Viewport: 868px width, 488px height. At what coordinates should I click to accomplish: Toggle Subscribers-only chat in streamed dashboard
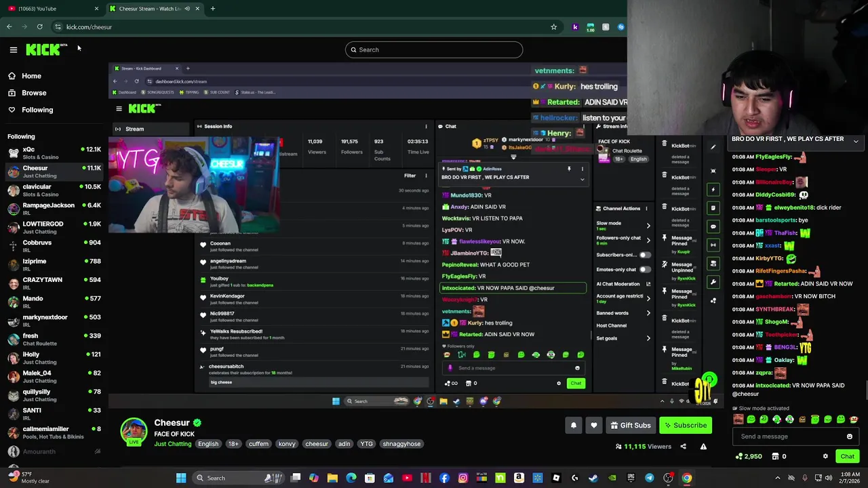point(644,255)
